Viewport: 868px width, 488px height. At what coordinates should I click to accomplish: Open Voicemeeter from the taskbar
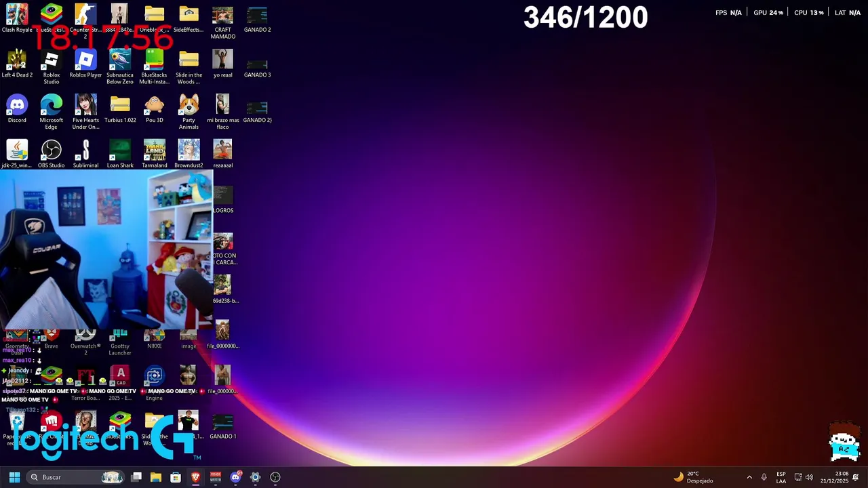pos(216,477)
